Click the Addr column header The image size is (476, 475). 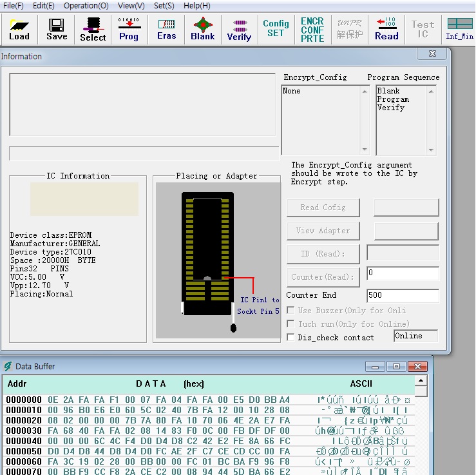pos(17,383)
